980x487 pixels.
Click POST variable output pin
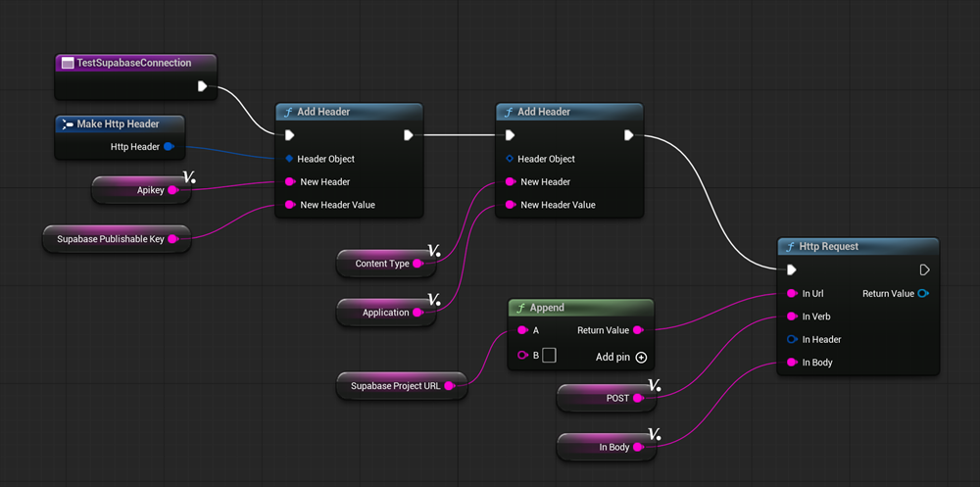pyautogui.click(x=638, y=398)
